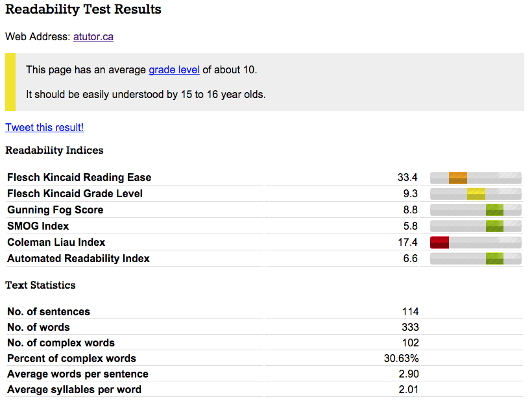532x408 pixels.
Task: Click the Flesch Kincaid Grade Level yellow bar
Action: click(x=476, y=193)
